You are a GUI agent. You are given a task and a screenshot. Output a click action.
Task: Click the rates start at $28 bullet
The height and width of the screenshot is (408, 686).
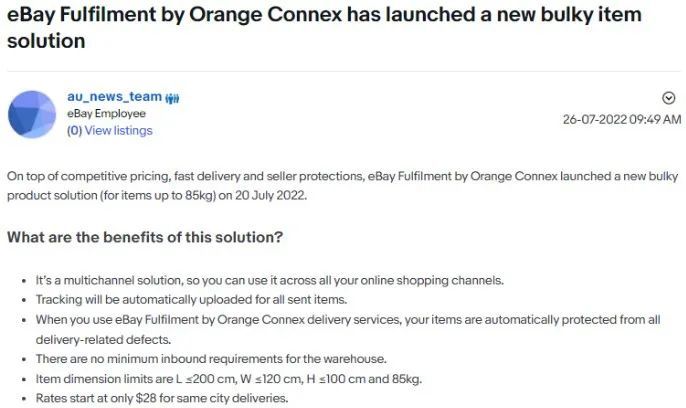[x=162, y=398]
